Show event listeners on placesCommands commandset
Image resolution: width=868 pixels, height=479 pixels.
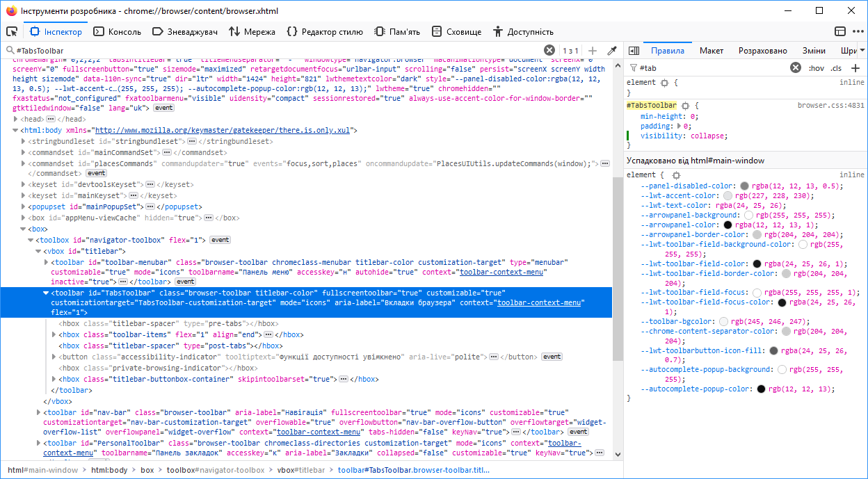96,173
